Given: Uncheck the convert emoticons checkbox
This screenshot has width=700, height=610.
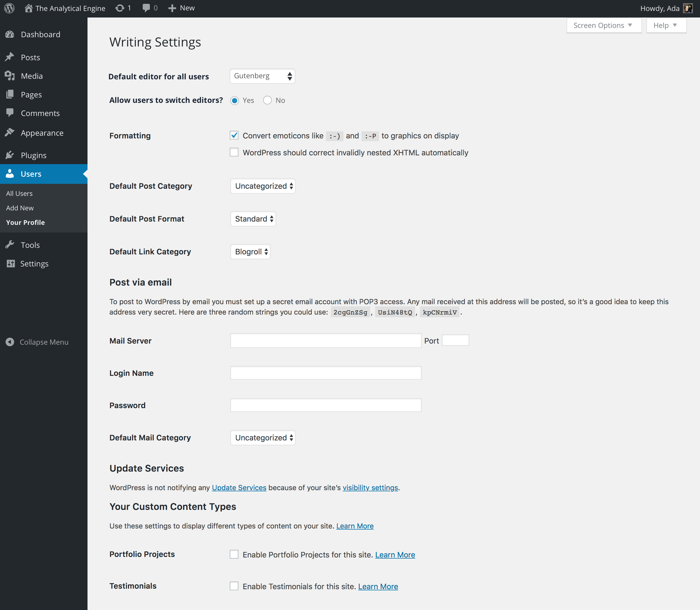Looking at the screenshot, I should tap(234, 135).
